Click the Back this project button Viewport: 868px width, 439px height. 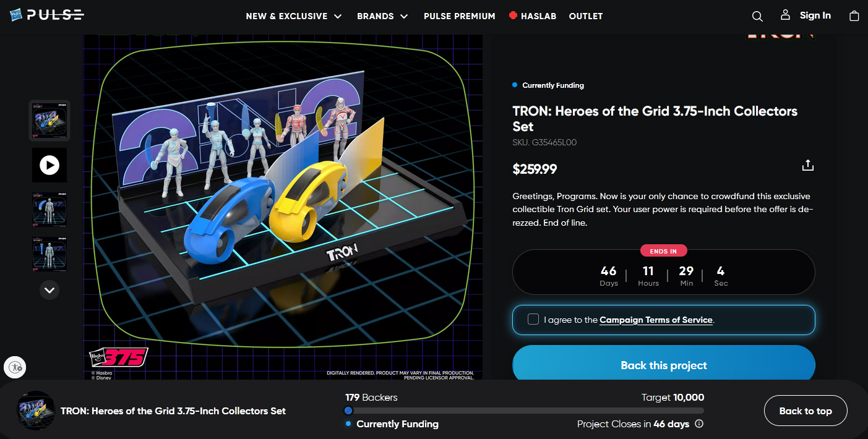tap(664, 365)
